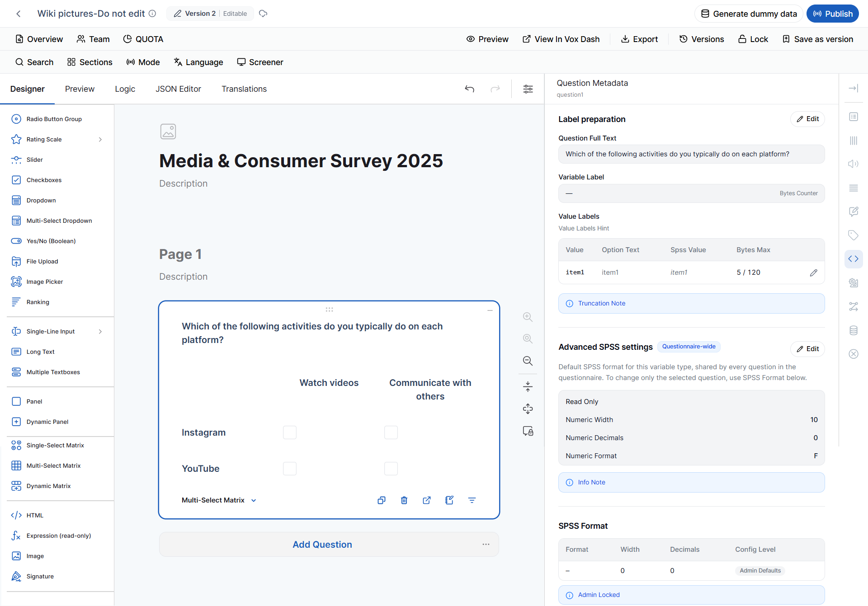The height and width of the screenshot is (606, 868).
Task: Switch to the JSON Editor tab
Action: coord(178,89)
